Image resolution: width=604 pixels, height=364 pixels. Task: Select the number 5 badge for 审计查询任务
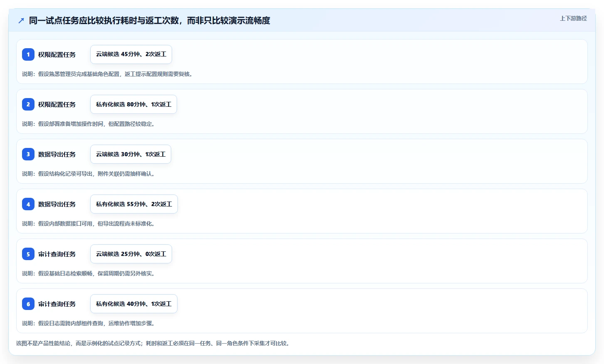(28, 254)
